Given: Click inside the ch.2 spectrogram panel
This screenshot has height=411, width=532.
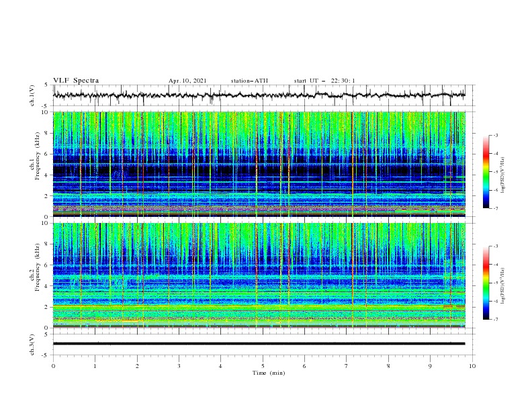Looking at the screenshot, I should [259, 275].
